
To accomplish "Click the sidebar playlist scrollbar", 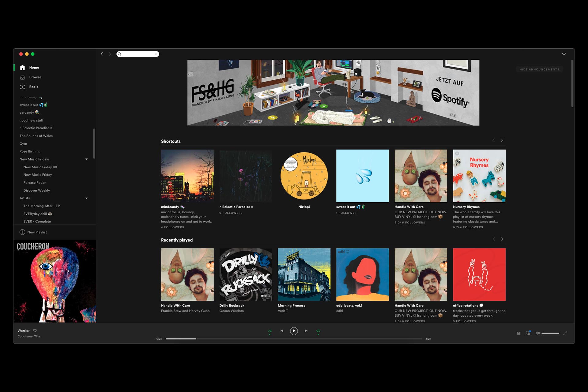I will [x=94, y=143].
